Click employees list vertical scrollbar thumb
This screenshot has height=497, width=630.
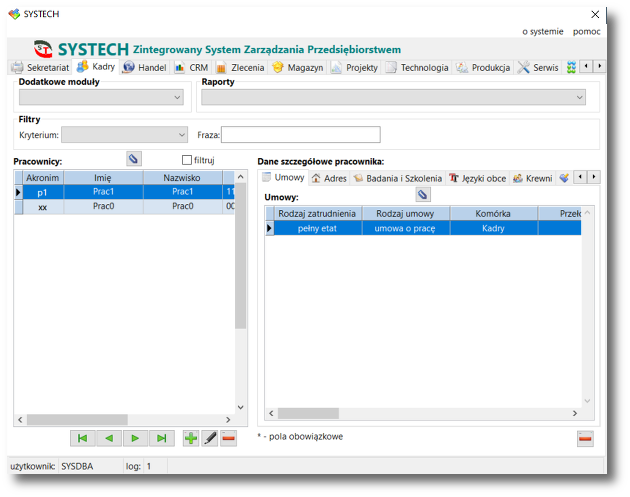click(x=240, y=256)
